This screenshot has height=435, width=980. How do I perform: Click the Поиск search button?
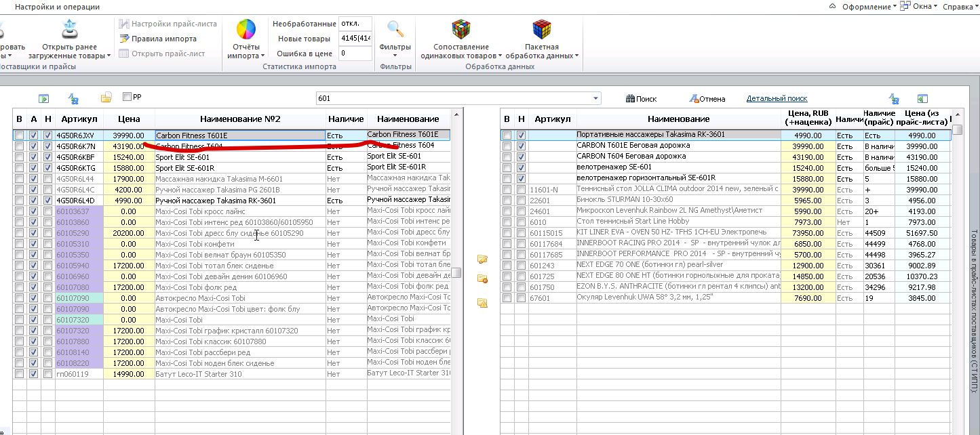[641, 99]
